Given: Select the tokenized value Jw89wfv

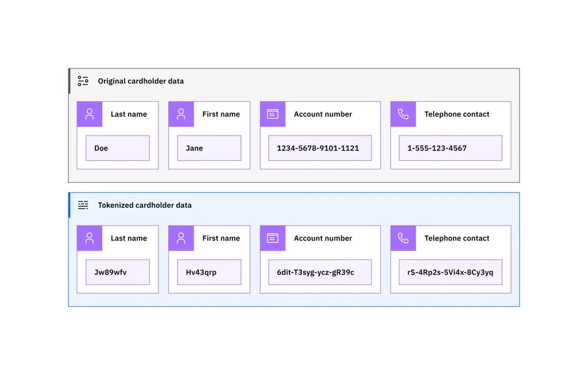Looking at the screenshot, I should (x=118, y=272).
